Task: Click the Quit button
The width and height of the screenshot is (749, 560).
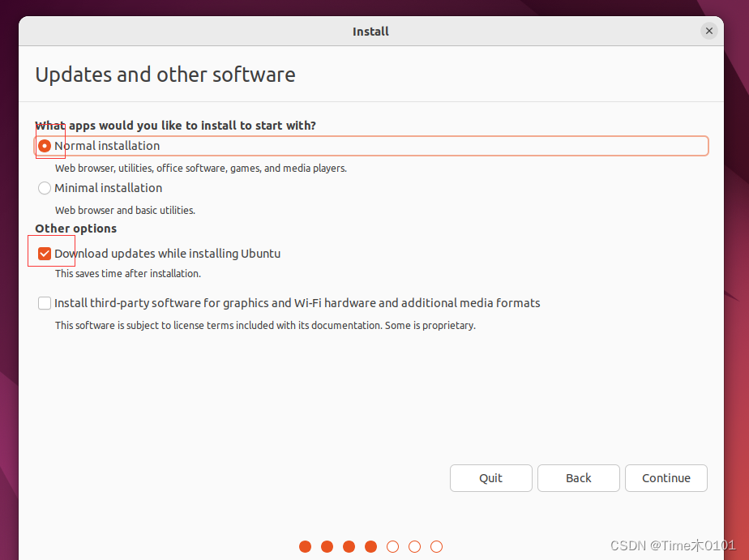Action: pos(490,478)
